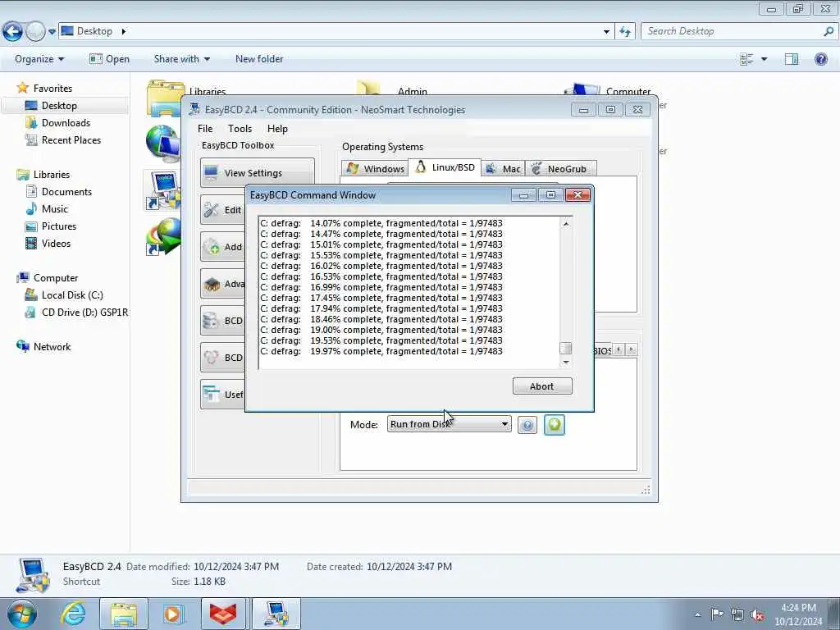
Task: Click Open in Explorer toolbar
Action: (x=109, y=59)
